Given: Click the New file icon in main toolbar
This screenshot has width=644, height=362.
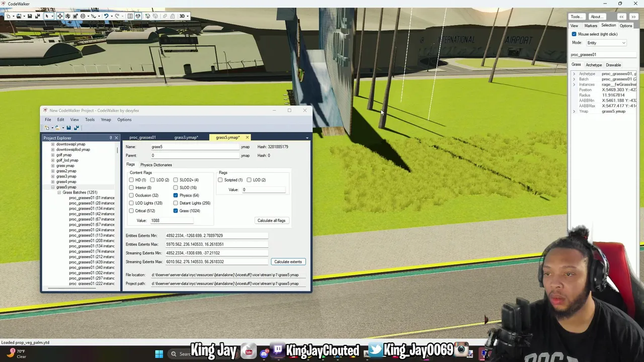Looking at the screenshot, I should (8, 16).
